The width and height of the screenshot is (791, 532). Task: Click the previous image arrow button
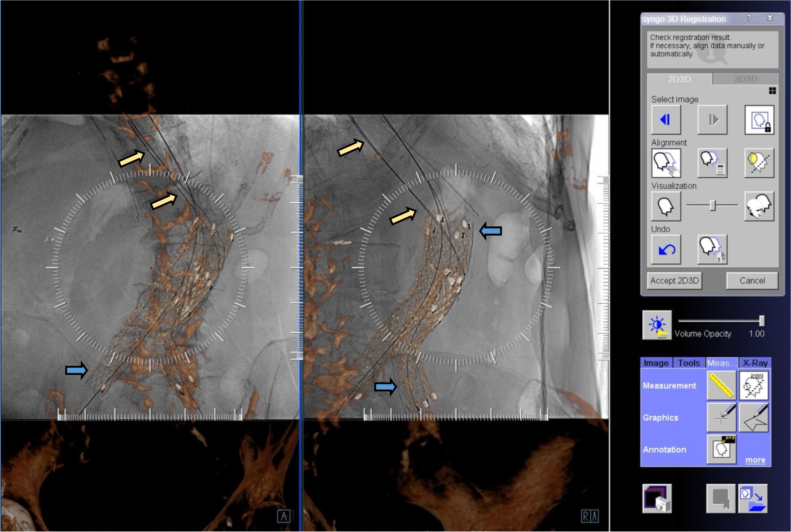click(665, 120)
